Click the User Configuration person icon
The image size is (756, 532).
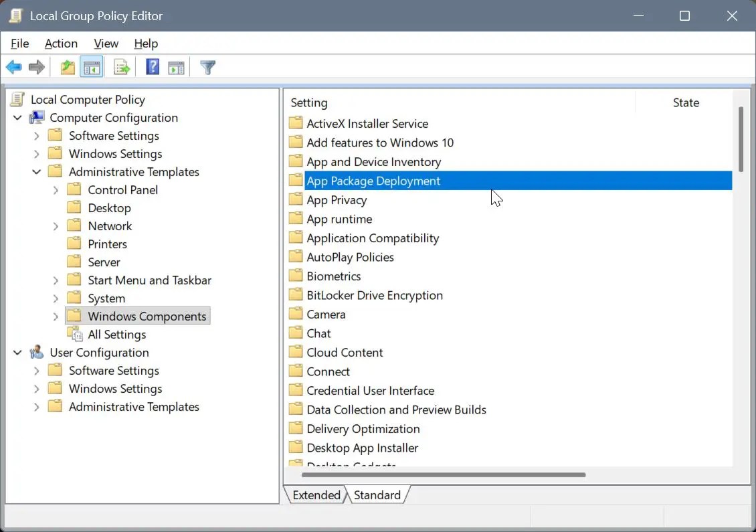point(37,352)
